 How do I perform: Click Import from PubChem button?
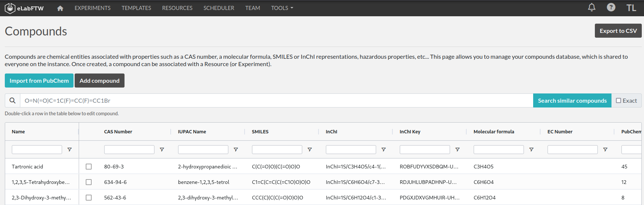pos(39,81)
